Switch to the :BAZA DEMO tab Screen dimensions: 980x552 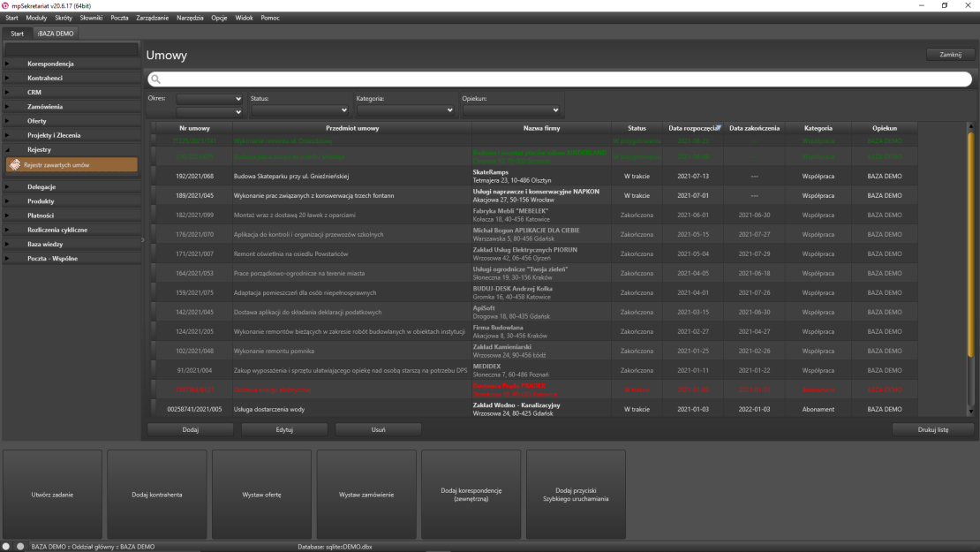[56, 34]
